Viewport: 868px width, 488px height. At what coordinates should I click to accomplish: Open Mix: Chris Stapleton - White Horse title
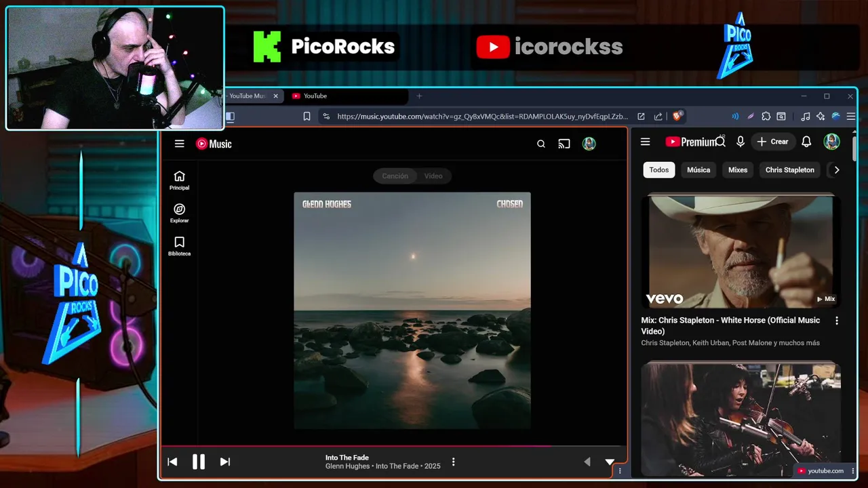tap(730, 325)
